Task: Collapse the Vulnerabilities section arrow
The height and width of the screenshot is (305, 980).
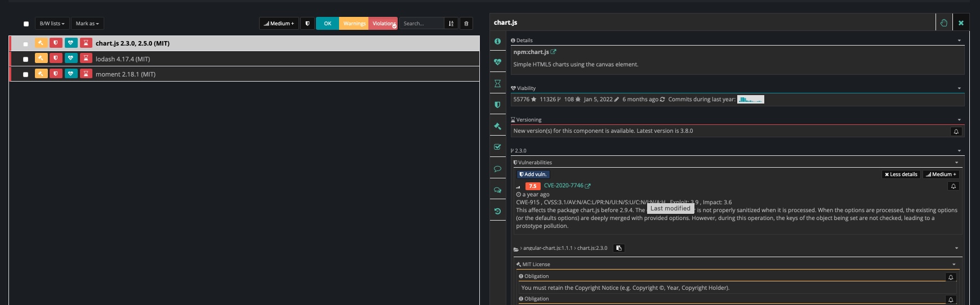Action: click(x=956, y=163)
